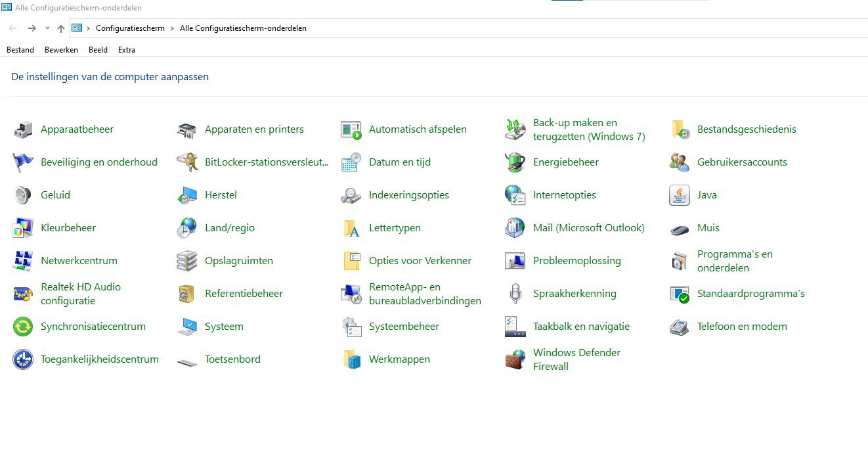The height and width of the screenshot is (458, 868).
Task: Click the Werkmappen folder icon
Action: 351,359
